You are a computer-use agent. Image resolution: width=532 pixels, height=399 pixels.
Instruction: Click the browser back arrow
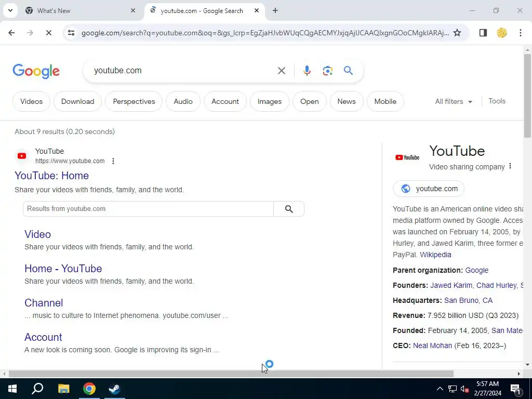[x=11, y=33]
